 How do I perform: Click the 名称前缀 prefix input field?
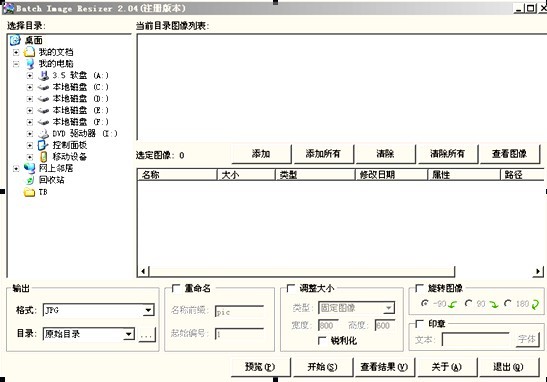point(239,312)
